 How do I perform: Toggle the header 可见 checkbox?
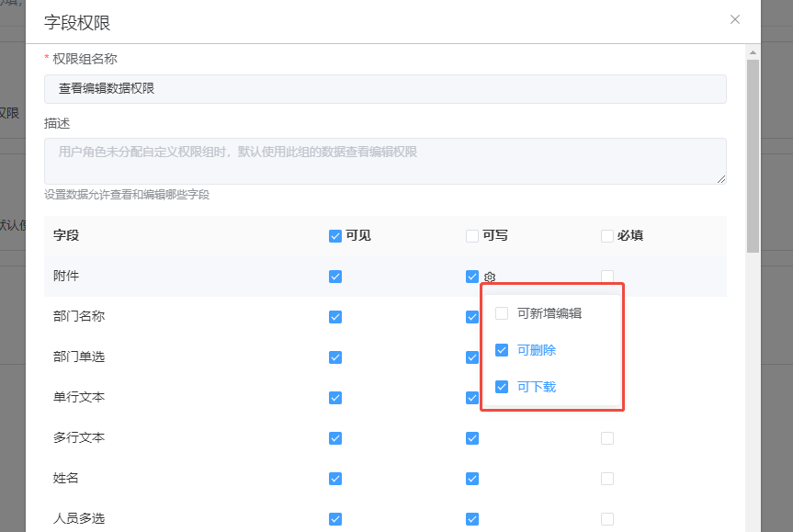pyautogui.click(x=335, y=236)
